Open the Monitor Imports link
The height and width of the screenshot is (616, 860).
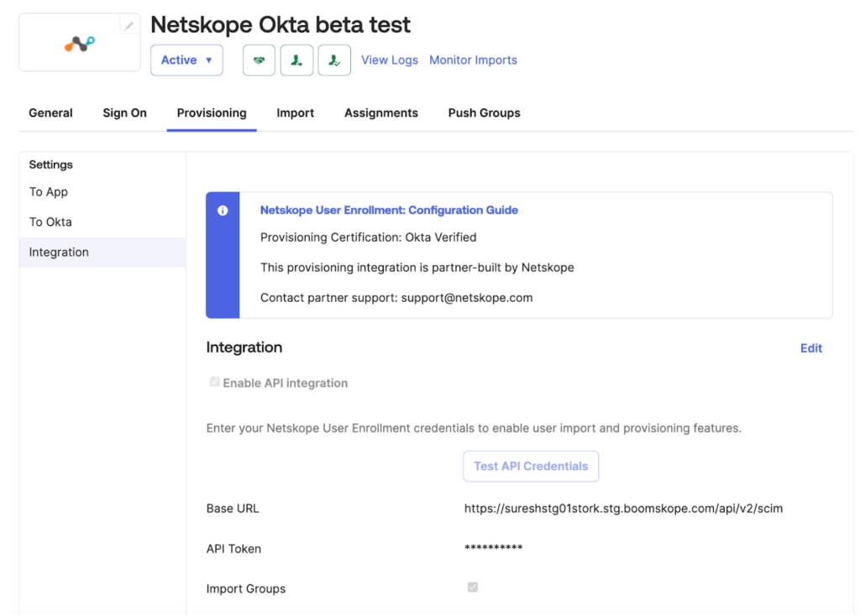point(474,60)
